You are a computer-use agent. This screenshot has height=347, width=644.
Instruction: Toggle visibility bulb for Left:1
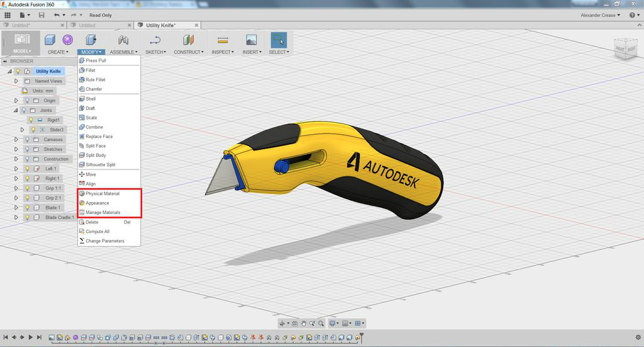tap(27, 169)
